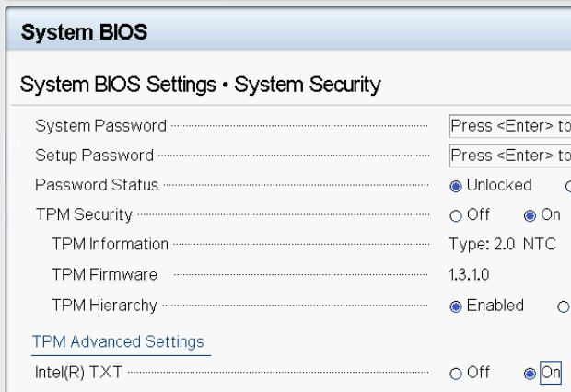571x392 pixels.
Task: Click the Setup Password label
Action: click(94, 156)
